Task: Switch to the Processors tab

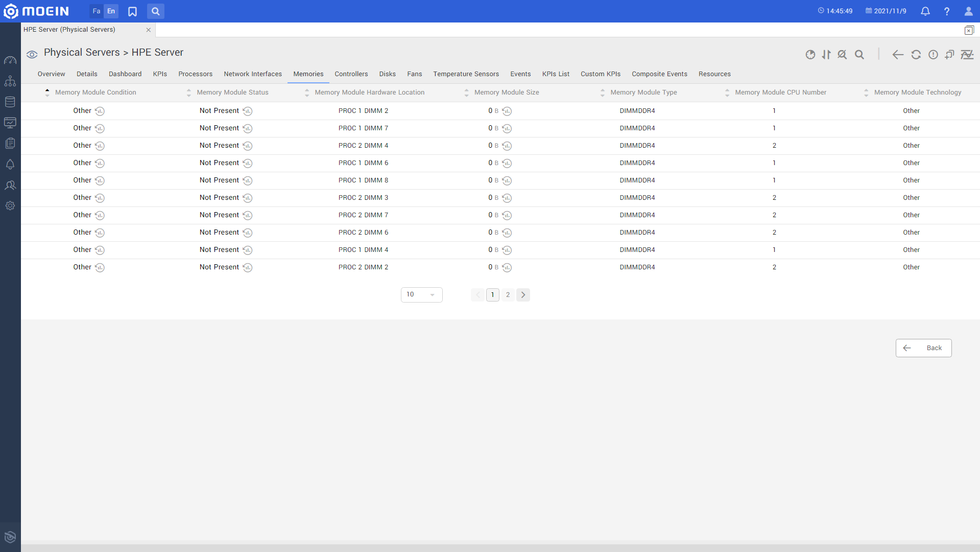Action: point(195,74)
